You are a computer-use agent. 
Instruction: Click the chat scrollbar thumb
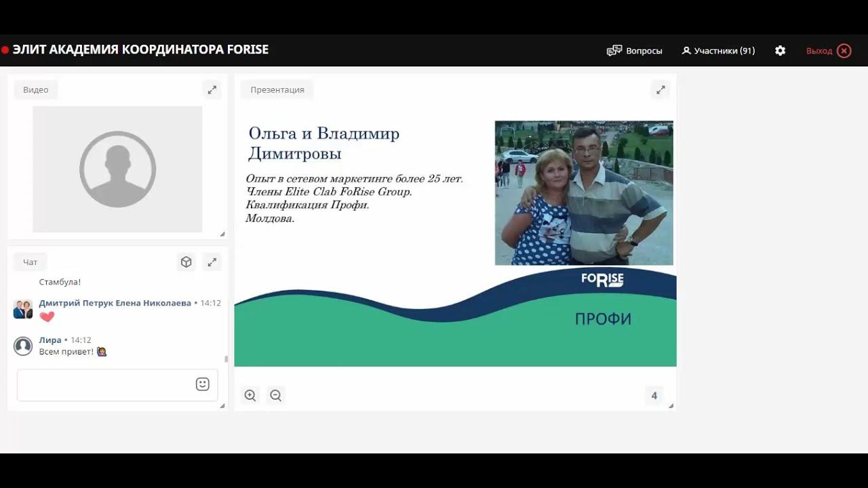(226, 359)
